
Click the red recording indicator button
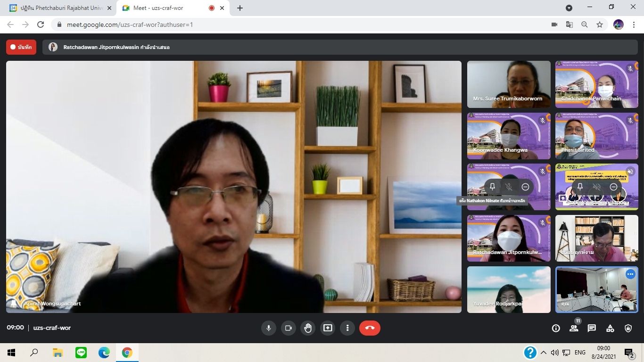[x=21, y=47]
